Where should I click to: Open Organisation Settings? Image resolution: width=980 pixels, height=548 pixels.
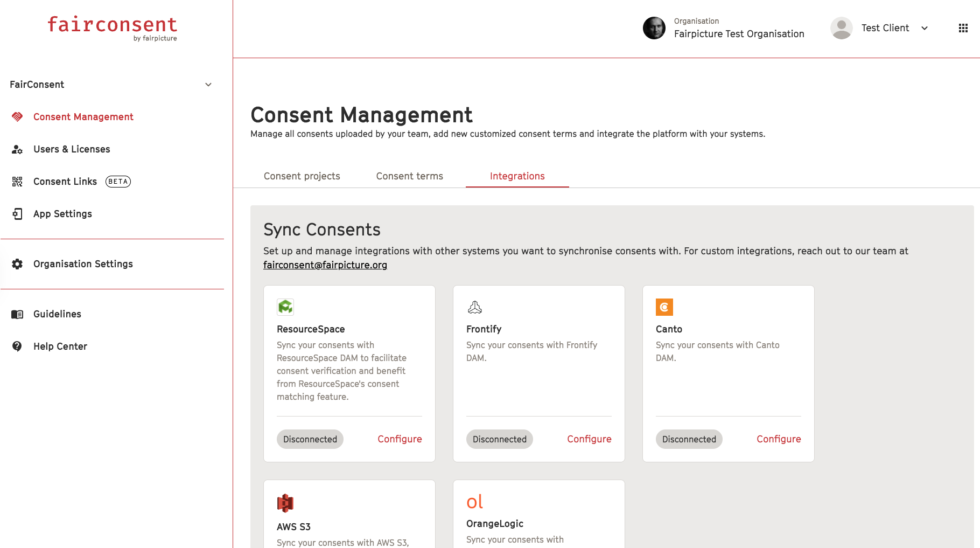pos(83,264)
